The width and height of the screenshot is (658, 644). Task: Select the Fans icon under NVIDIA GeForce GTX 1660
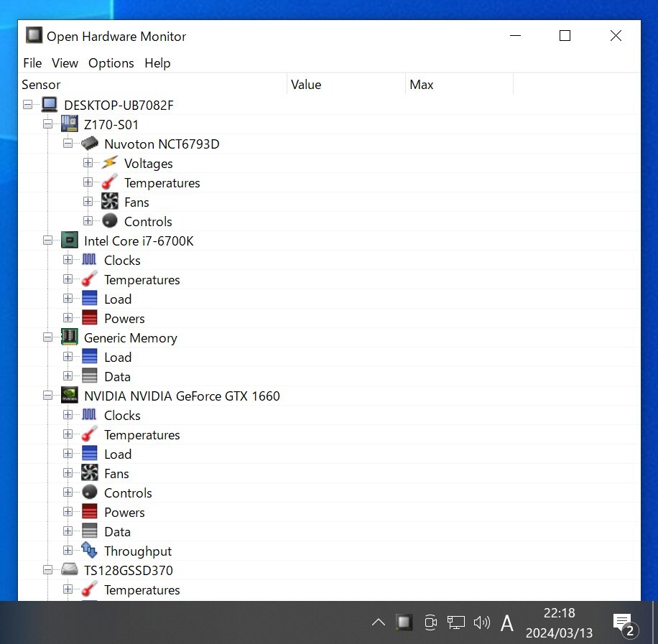pos(89,473)
